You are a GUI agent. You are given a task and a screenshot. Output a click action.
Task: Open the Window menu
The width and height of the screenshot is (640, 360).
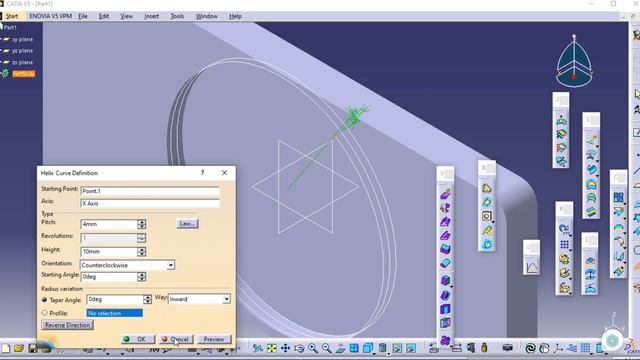pyautogui.click(x=207, y=16)
